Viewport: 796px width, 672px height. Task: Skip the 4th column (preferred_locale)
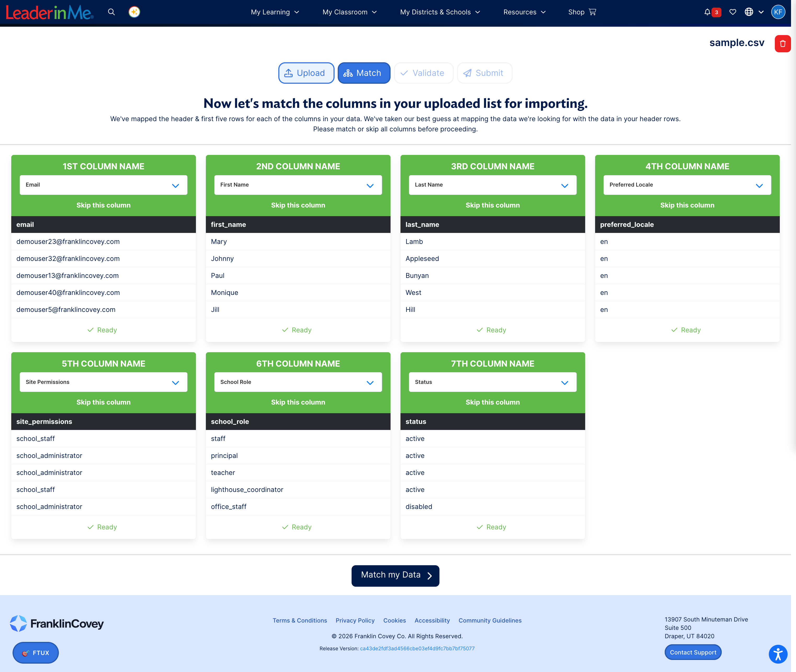[687, 205]
